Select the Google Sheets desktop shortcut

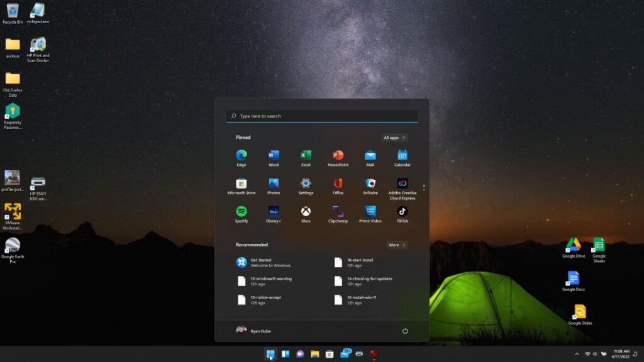[599, 250]
